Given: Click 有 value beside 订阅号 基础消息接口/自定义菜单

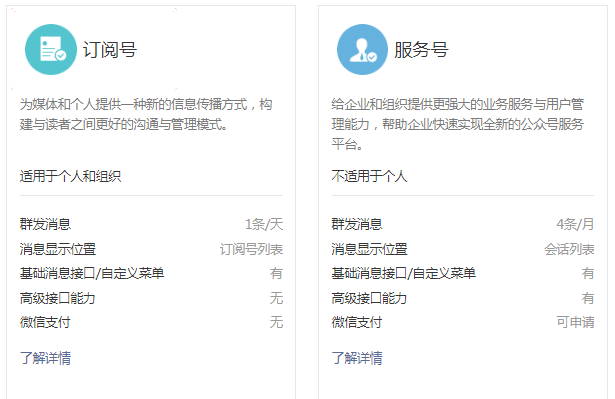Looking at the screenshot, I should [x=277, y=273].
